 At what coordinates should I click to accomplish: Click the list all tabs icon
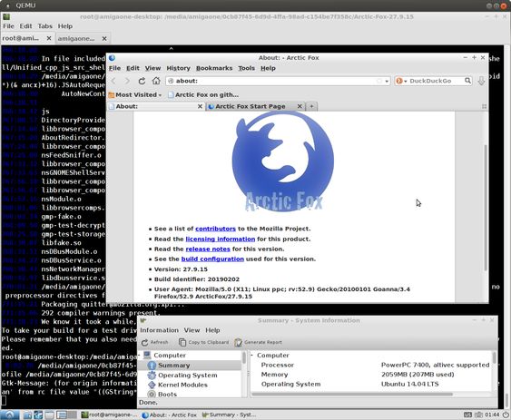point(484,106)
